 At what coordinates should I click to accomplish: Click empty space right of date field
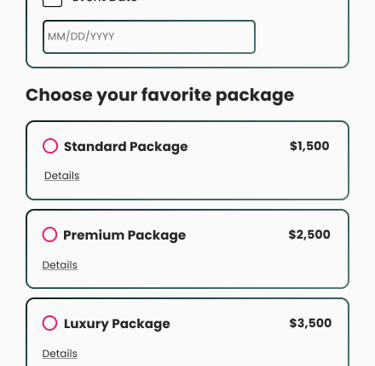(302, 37)
